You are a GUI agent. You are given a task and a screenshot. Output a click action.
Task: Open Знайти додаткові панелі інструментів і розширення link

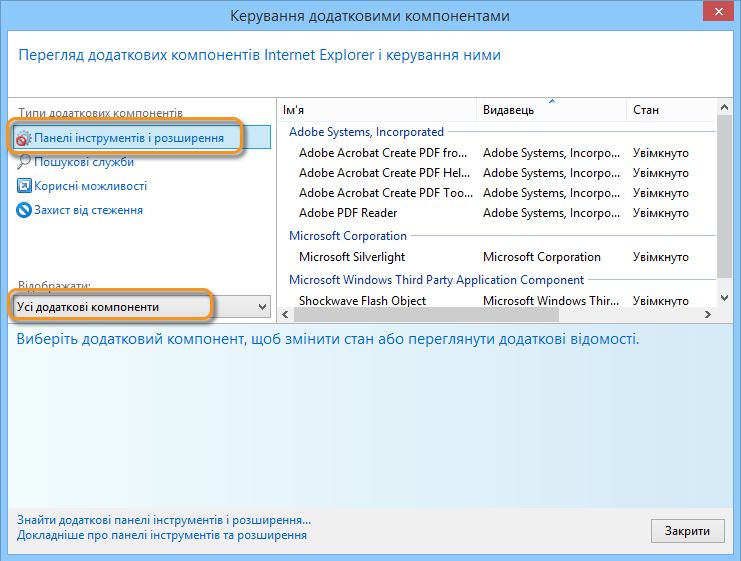tap(164, 520)
